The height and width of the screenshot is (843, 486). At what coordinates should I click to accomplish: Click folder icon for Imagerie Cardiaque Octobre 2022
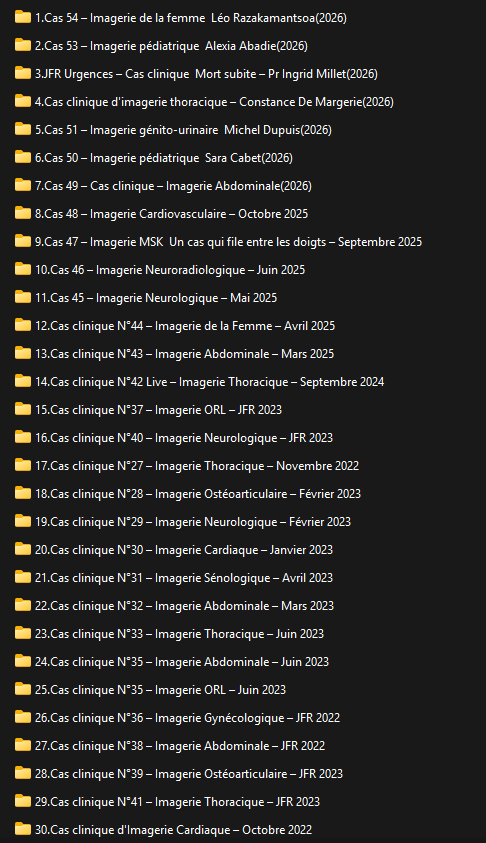23,829
